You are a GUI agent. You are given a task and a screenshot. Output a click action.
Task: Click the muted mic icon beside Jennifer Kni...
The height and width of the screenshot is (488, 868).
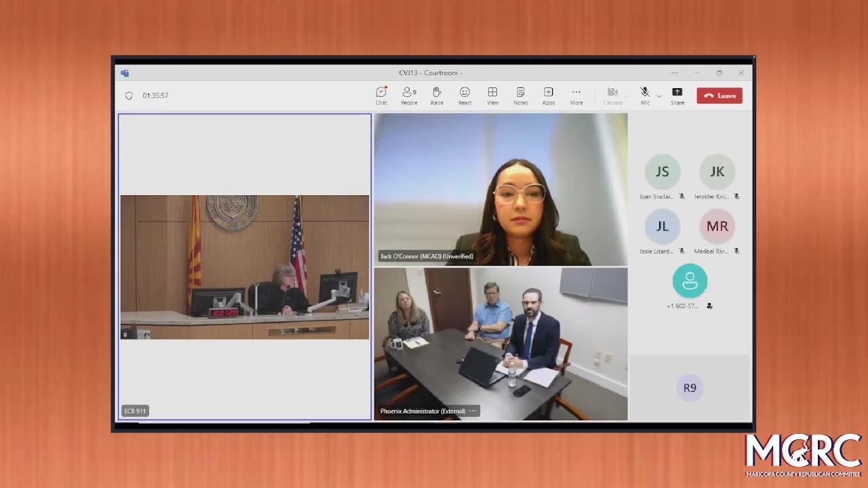click(x=736, y=197)
